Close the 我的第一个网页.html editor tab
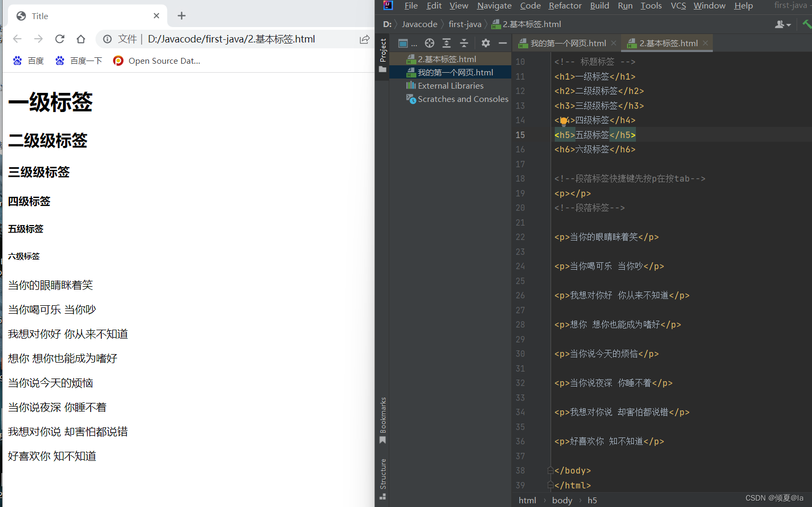 [x=614, y=43]
